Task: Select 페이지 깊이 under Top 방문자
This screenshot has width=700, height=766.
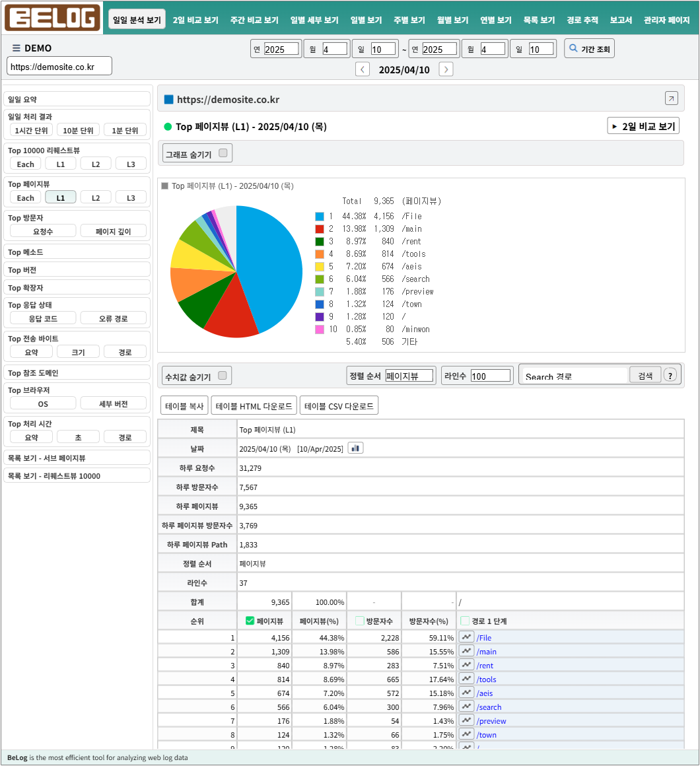Action: 114,231
